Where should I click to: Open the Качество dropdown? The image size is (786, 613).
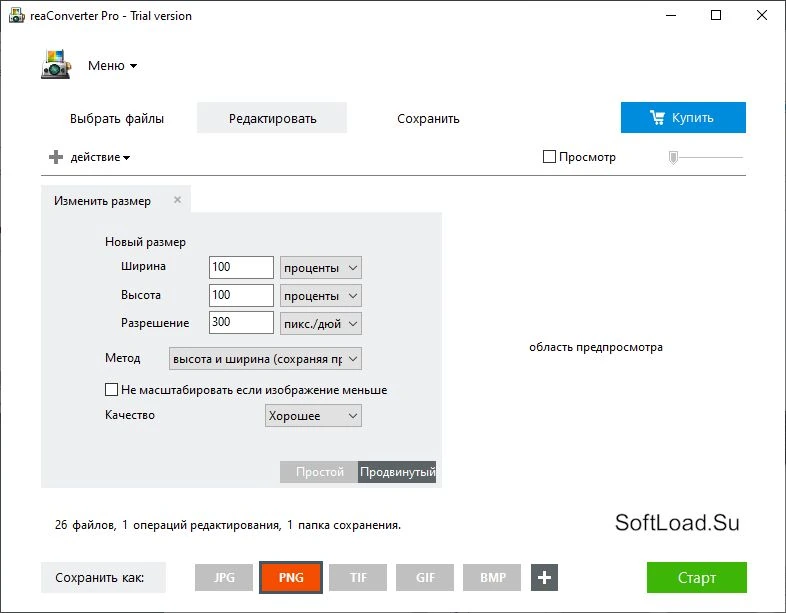pyautogui.click(x=313, y=416)
